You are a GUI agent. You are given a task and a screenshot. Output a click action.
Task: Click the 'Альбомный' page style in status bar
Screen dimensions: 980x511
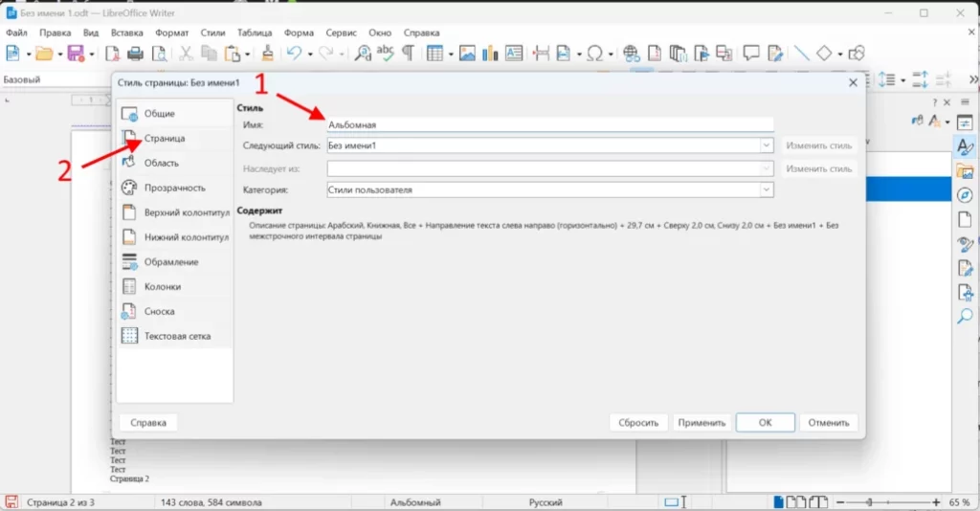pos(415,502)
